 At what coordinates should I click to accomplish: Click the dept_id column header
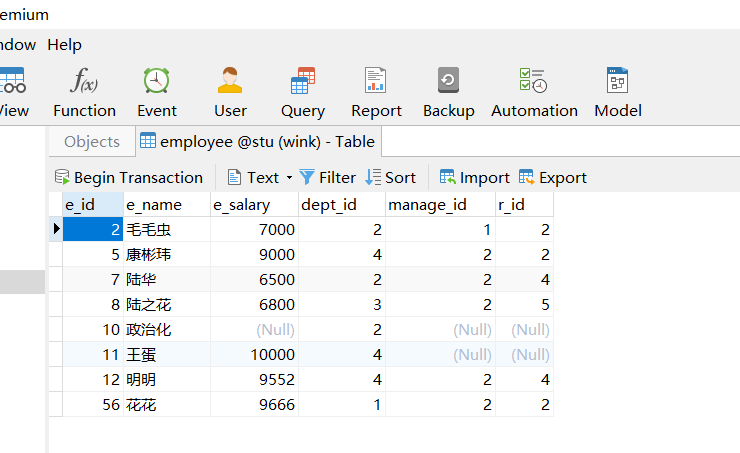tap(342, 204)
